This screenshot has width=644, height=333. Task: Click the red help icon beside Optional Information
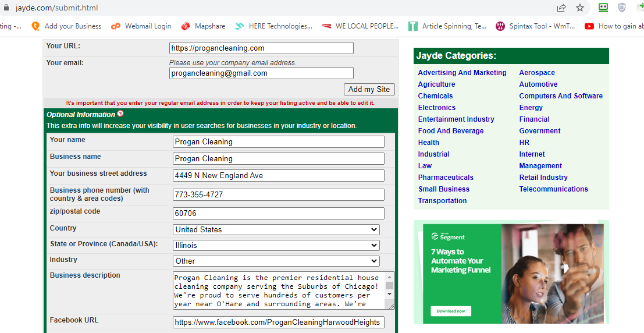pos(120,114)
